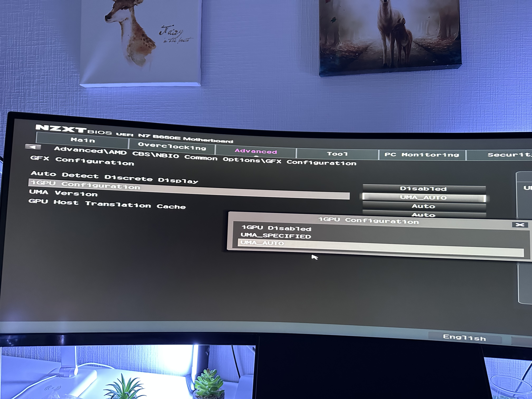Viewport: 532px width, 399px height.
Task: Open iGPU Configuration UMA_AUTO value dropdown
Action: click(423, 197)
